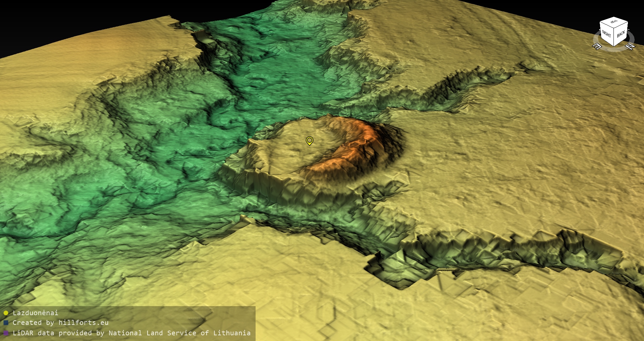The height and width of the screenshot is (341, 644).
Task: Click the LiDAR data provider credit text
Action: (x=131, y=333)
